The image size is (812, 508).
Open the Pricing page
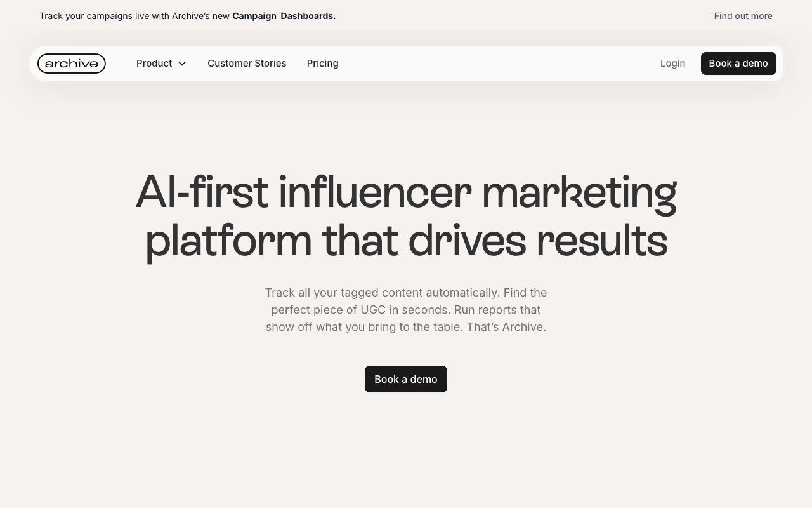pos(322,63)
